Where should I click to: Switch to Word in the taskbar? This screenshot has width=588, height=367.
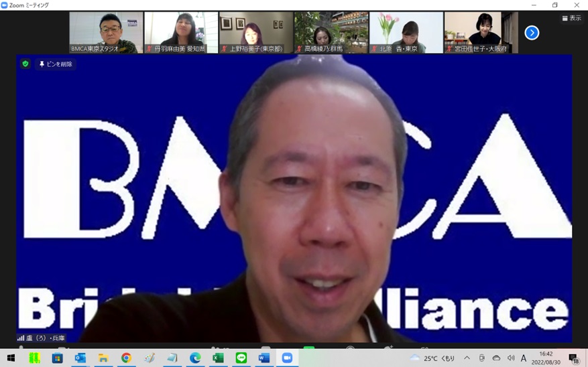[x=264, y=358]
